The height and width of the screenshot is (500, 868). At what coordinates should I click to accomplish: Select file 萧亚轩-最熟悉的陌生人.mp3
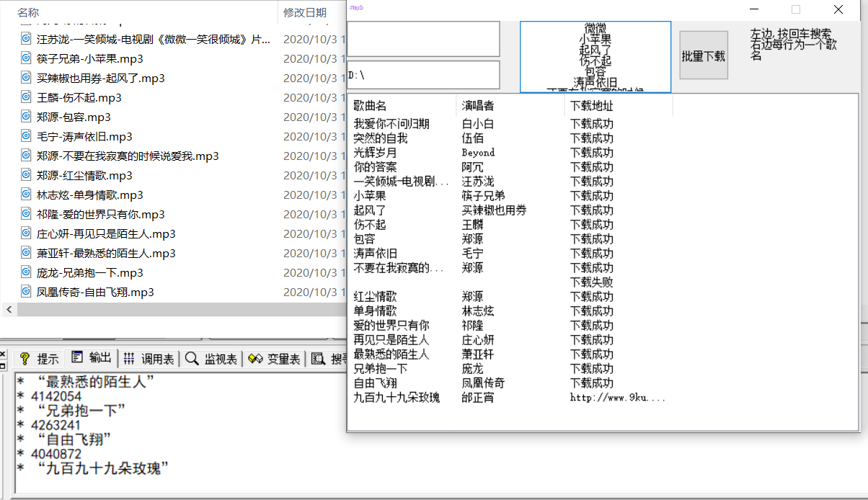click(106, 253)
